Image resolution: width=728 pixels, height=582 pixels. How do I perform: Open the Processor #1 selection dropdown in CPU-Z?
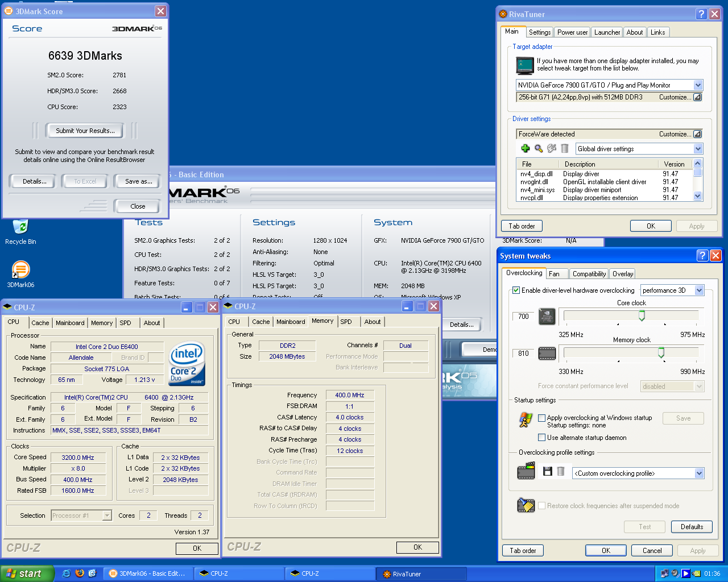tap(107, 516)
